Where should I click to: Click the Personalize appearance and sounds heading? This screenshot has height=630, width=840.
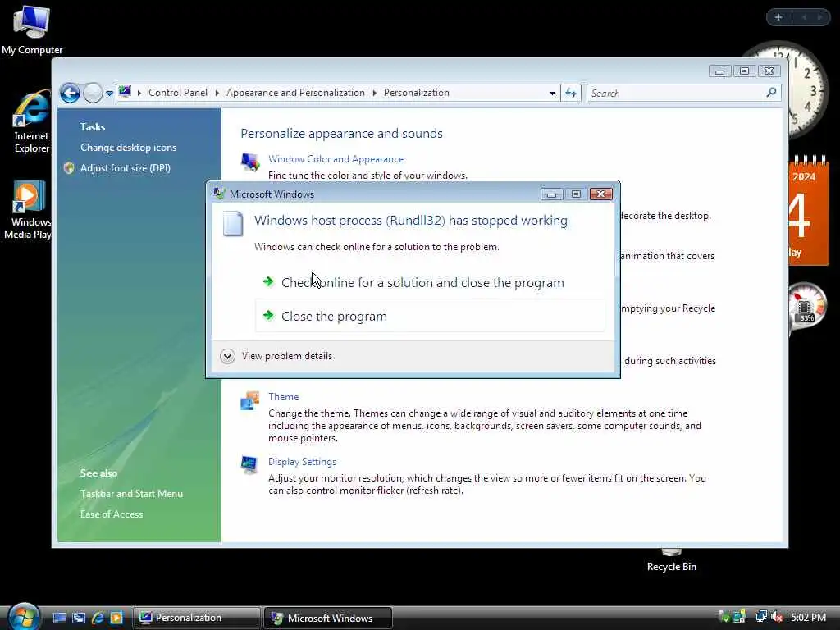click(x=341, y=134)
